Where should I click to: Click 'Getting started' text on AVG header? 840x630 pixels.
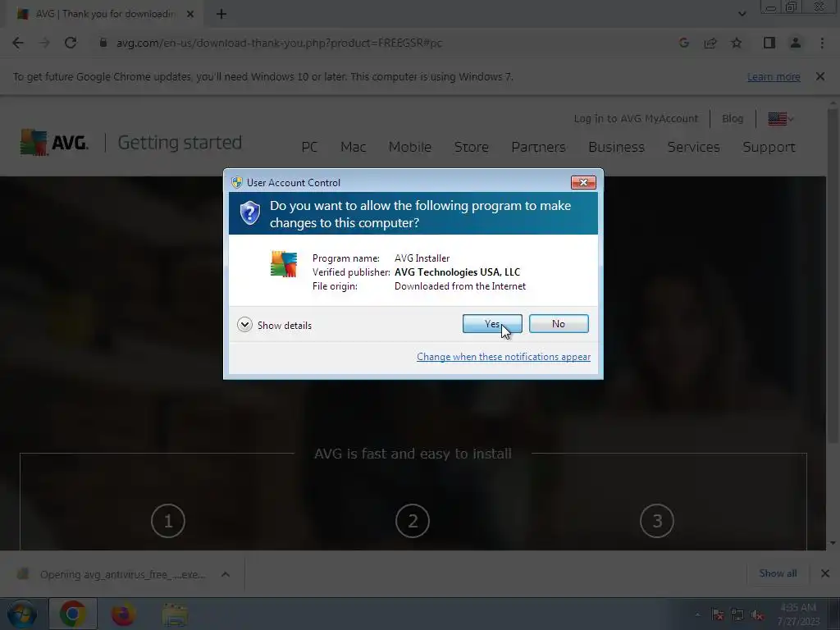pos(180,143)
